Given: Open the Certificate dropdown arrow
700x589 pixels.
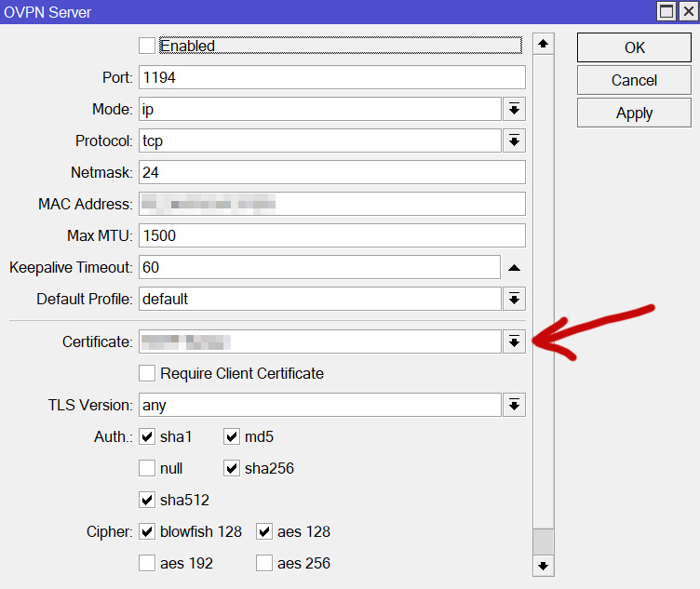Looking at the screenshot, I should [x=514, y=341].
